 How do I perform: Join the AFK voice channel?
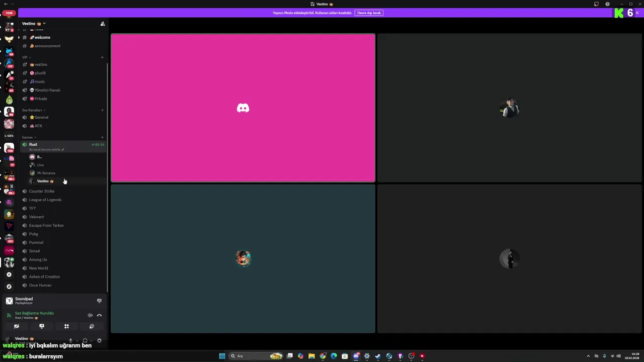point(63,126)
